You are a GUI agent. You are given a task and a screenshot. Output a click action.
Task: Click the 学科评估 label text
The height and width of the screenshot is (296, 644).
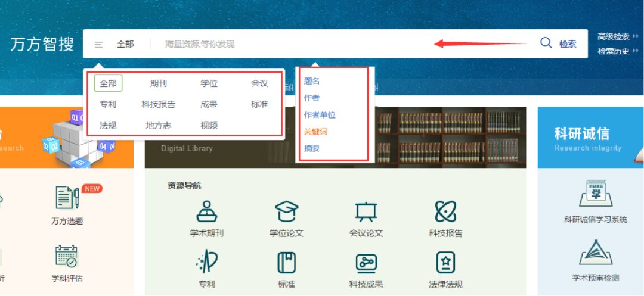pos(67,278)
